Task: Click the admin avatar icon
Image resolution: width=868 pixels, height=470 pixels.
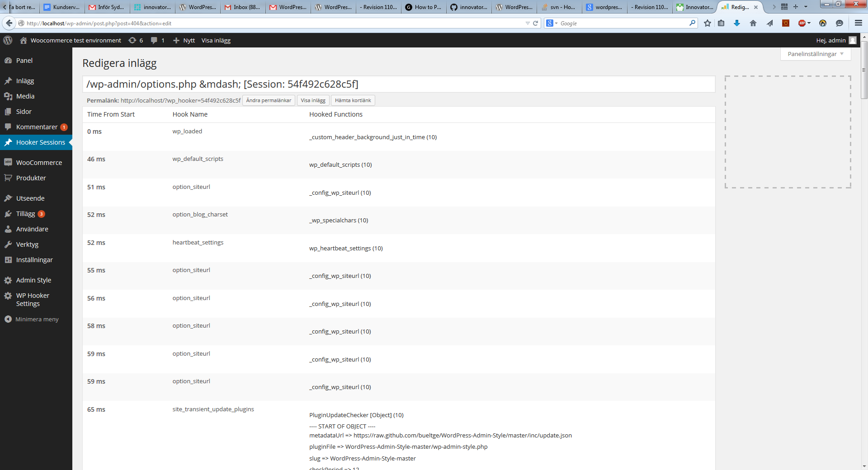Action: 853,40
